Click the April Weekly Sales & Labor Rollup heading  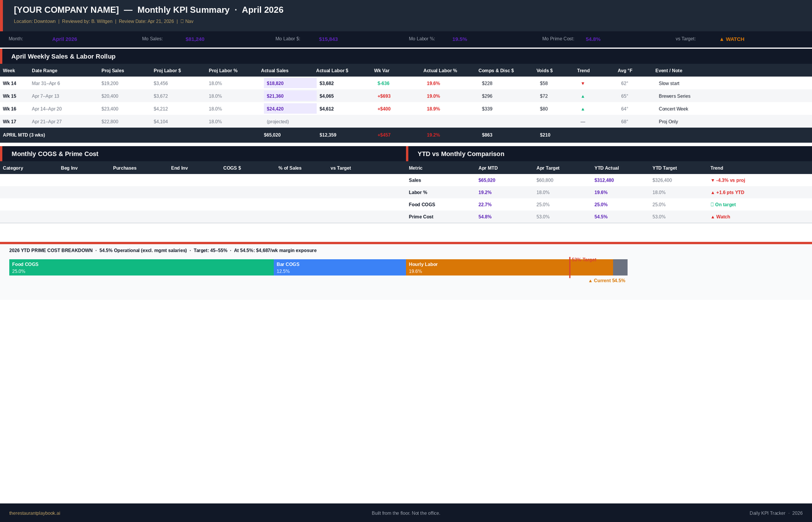click(x=63, y=56)
